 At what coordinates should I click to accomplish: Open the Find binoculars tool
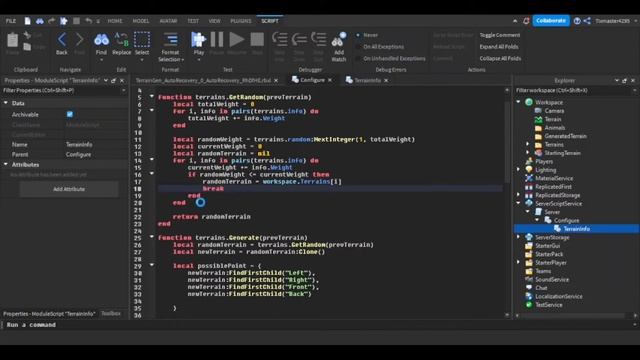tap(101, 40)
